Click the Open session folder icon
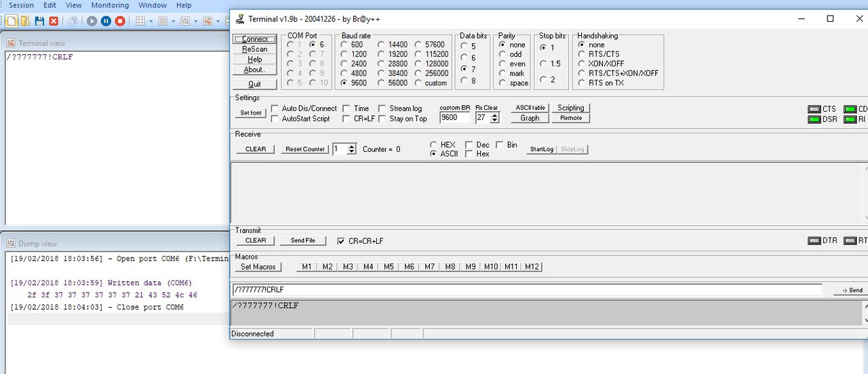Image resolution: width=868 pixels, height=374 pixels. 25,21
